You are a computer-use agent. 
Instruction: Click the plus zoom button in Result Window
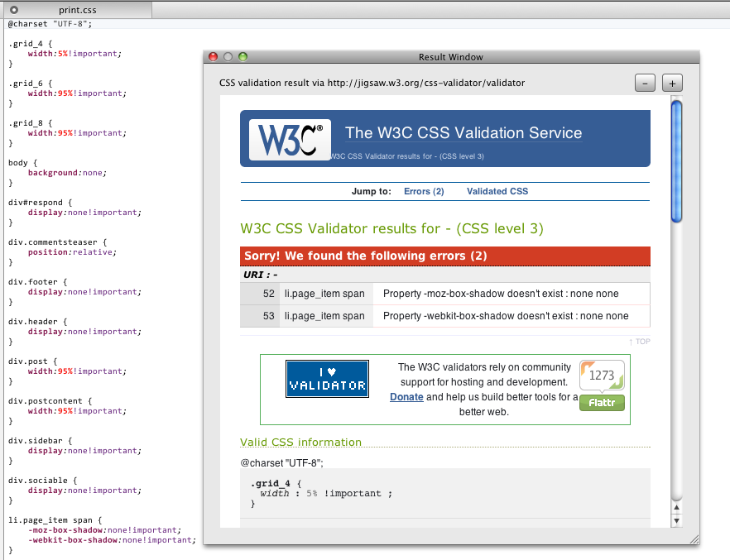[672, 84]
